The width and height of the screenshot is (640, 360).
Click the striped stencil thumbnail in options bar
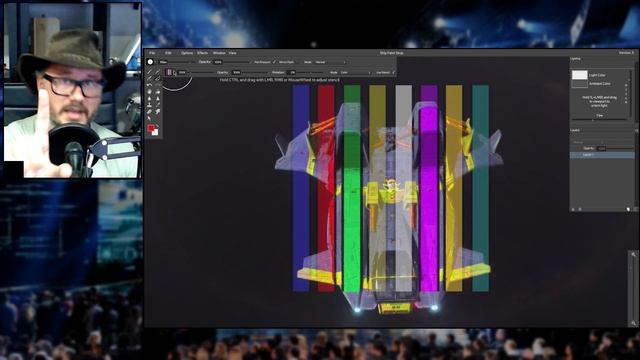point(169,72)
